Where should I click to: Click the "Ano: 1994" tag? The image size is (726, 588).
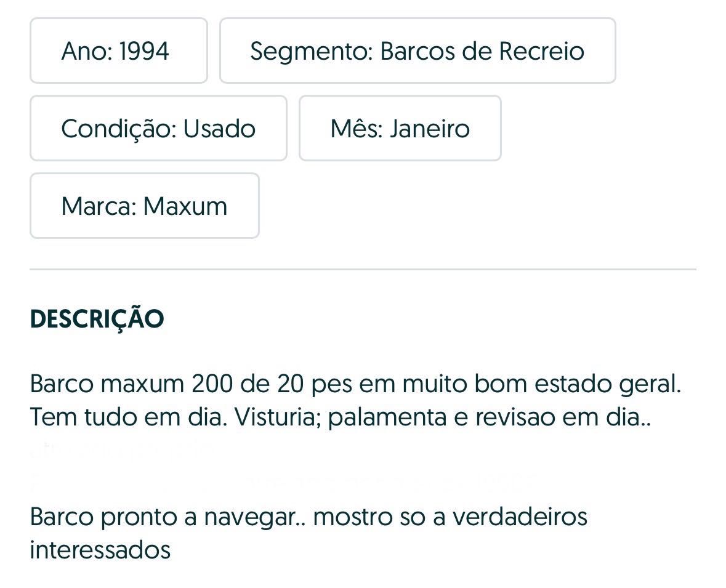[x=118, y=50]
